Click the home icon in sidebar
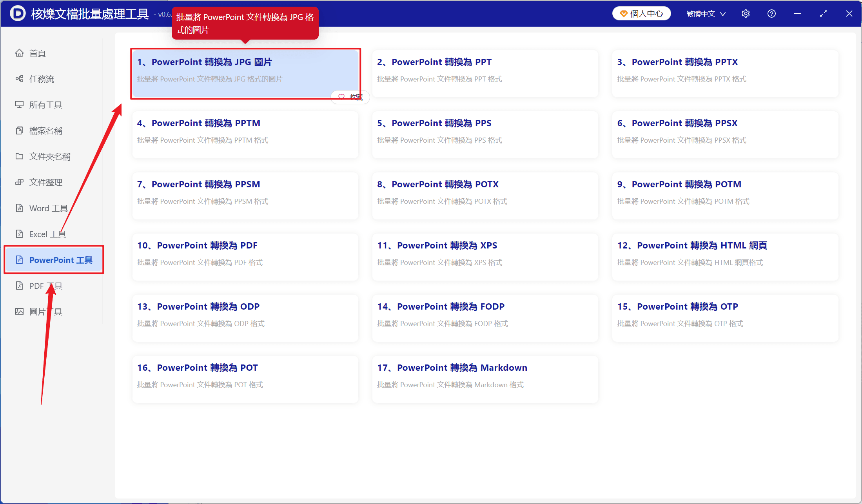Viewport: 862px width, 504px height. [19, 53]
